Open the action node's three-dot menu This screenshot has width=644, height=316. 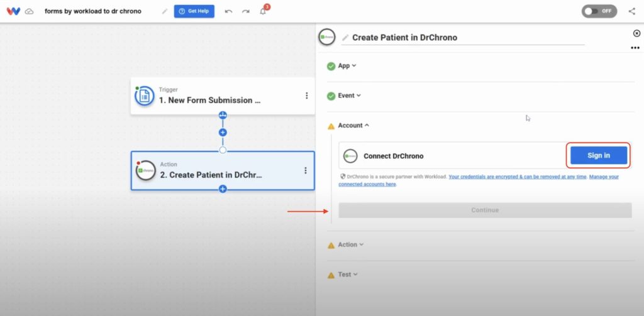tap(305, 170)
